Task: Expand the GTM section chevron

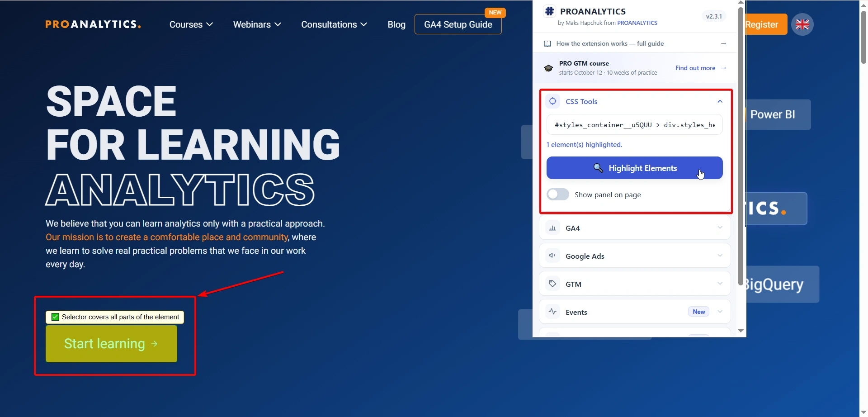Action: pyautogui.click(x=720, y=284)
